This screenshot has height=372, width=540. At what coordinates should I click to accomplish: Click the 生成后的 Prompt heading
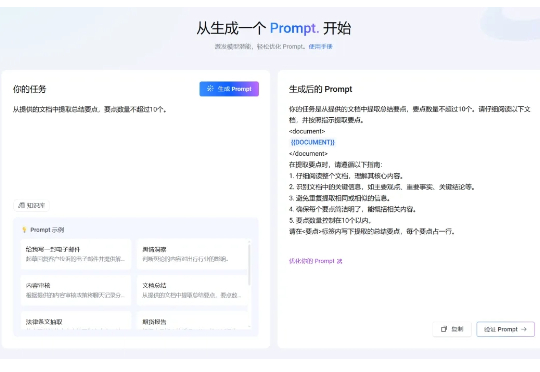point(320,89)
